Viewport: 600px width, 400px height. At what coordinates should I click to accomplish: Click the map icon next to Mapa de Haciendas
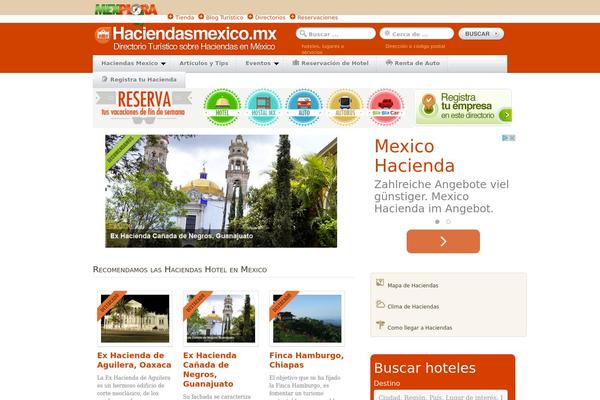coord(380,283)
